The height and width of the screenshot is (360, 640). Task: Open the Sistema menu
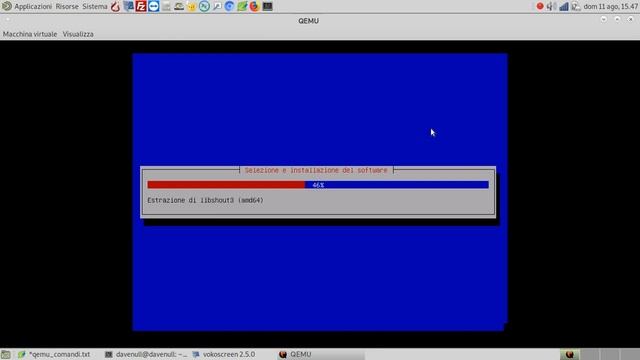click(x=95, y=7)
